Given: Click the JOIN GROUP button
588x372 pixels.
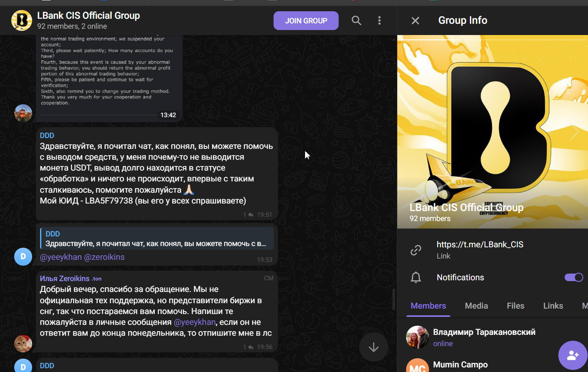Looking at the screenshot, I should click(306, 20).
